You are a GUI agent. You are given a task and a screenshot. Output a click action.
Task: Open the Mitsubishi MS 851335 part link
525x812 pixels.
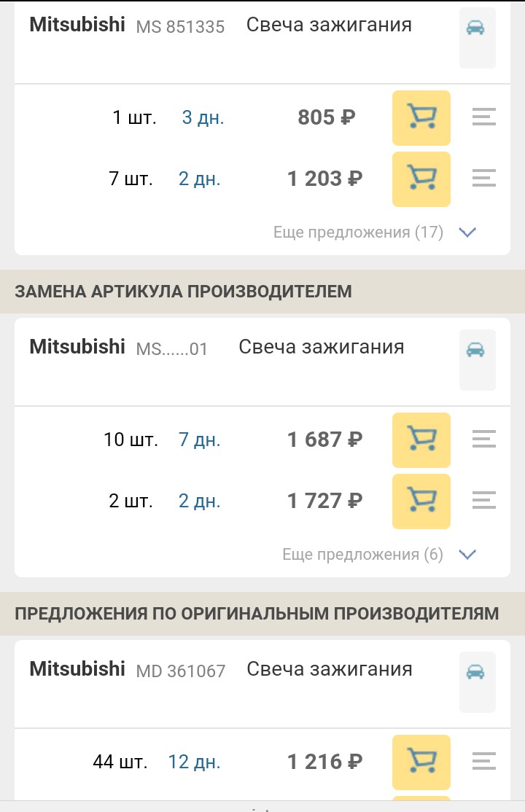(x=180, y=27)
